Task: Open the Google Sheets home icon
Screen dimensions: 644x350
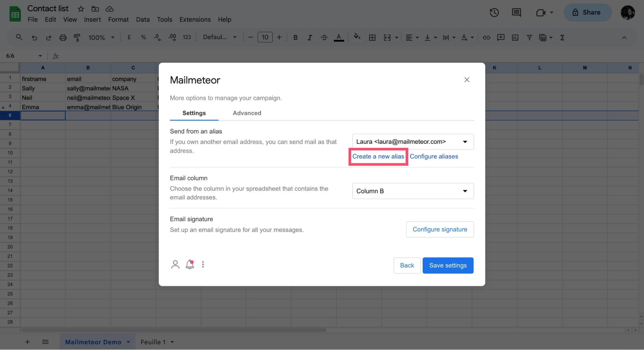Action: tap(15, 14)
